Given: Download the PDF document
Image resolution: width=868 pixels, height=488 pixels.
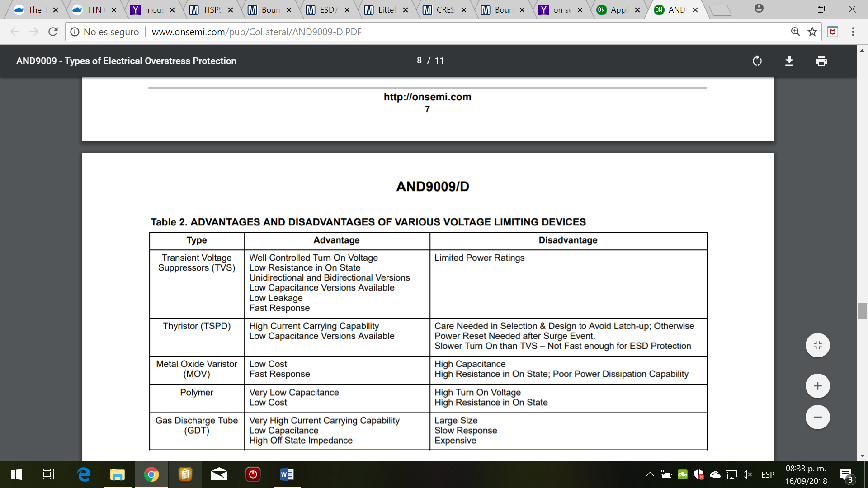Looking at the screenshot, I should [789, 61].
